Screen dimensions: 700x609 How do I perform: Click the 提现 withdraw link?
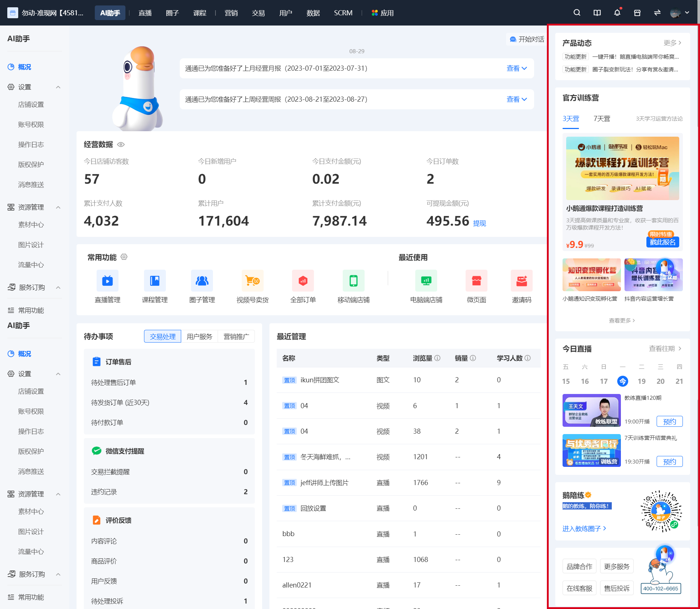(479, 223)
